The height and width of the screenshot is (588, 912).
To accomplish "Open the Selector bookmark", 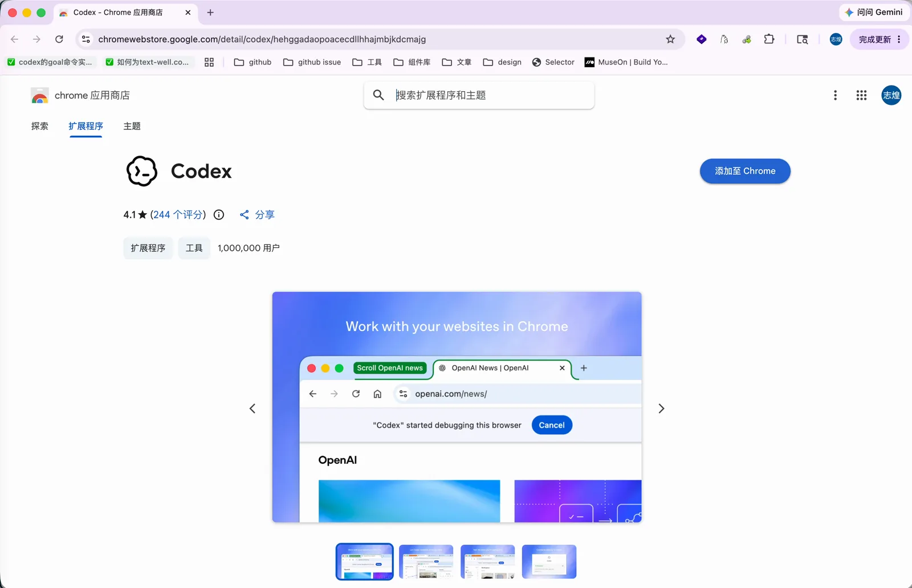I will (x=553, y=62).
